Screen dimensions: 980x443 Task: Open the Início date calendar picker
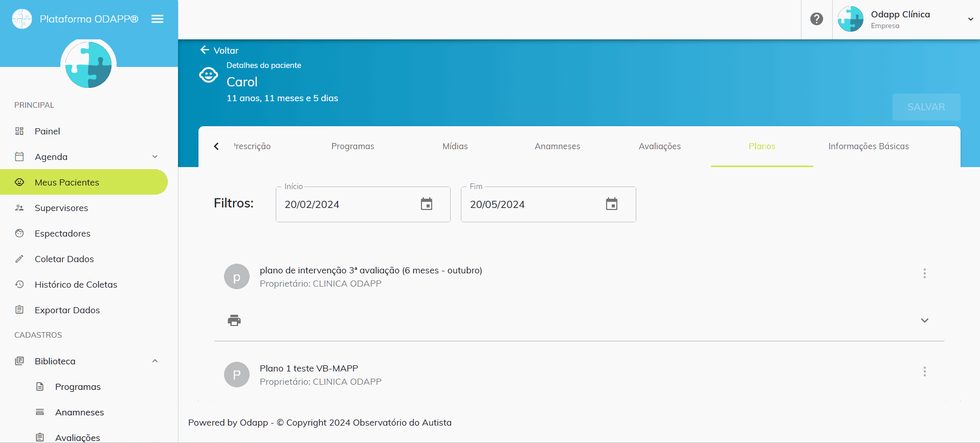coord(427,204)
